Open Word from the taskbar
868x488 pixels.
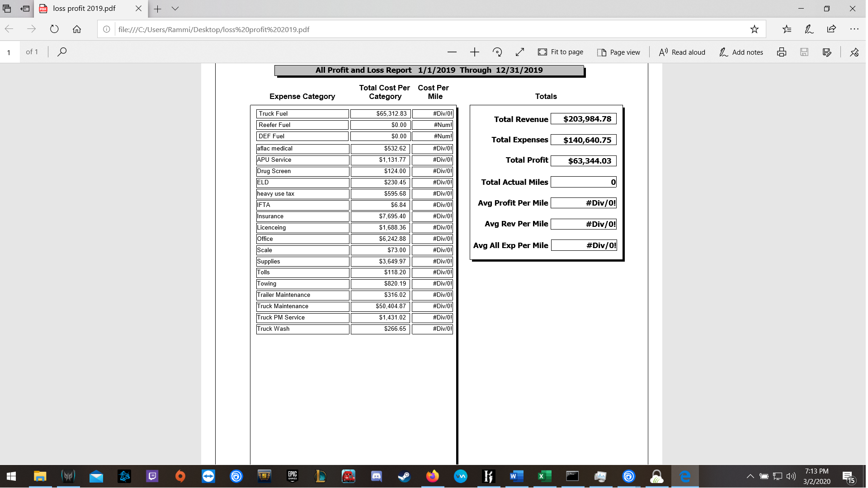[516, 476]
